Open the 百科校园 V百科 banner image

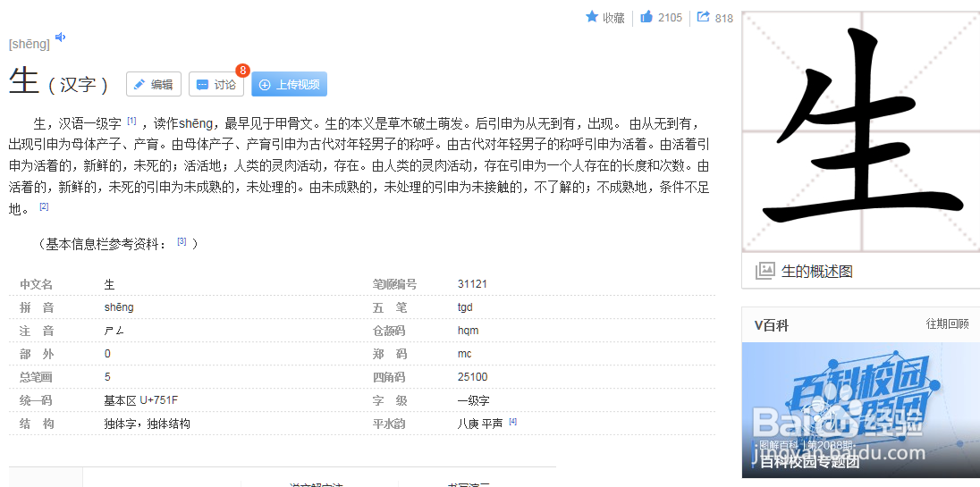pyautogui.click(x=861, y=409)
